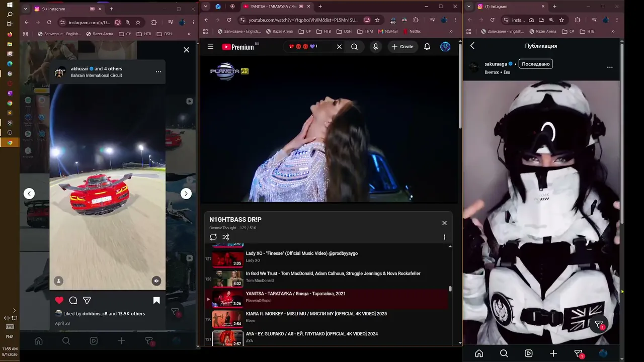Expand hidden bookmarks chevron in akhuzai Instagram window

[x=189, y=34]
